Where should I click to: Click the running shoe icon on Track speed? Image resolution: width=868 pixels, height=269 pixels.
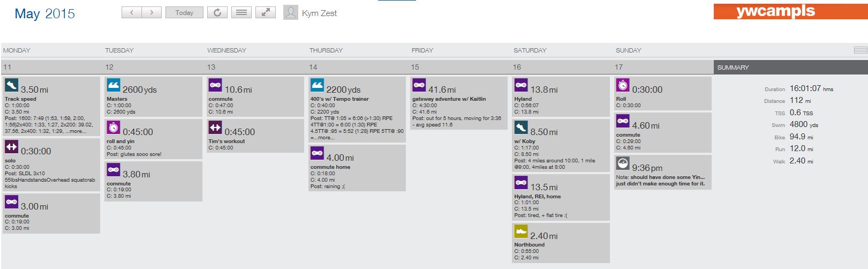pyautogui.click(x=12, y=85)
